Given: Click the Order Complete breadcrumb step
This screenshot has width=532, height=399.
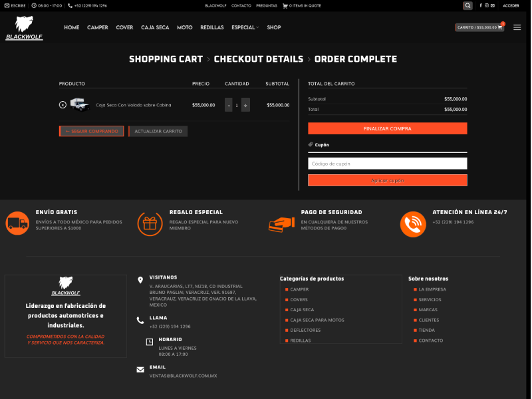Looking at the screenshot, I should (356, 59).
